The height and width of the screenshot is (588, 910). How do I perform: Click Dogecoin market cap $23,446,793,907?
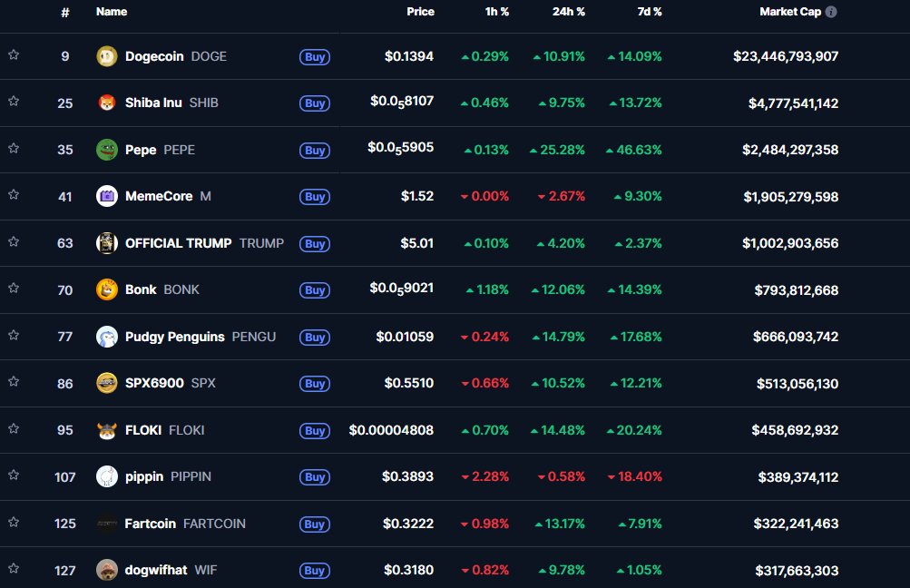click(x=786, y=56)
